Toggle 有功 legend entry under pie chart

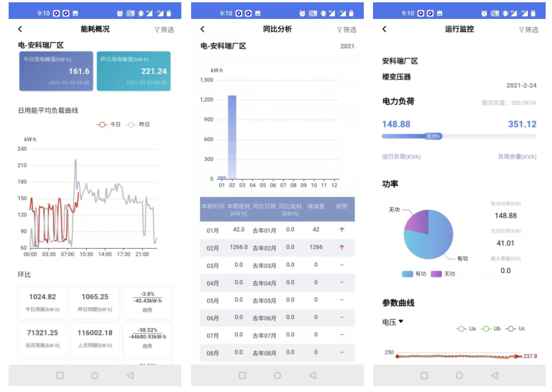pyautogui.click(x=414, y=274)
